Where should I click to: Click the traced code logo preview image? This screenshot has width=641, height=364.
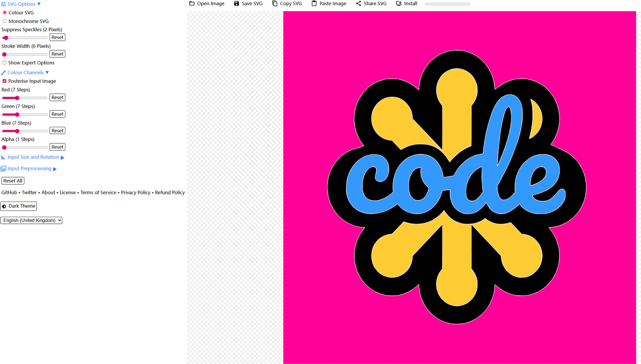pyautogui.click(x=459, y=187)
